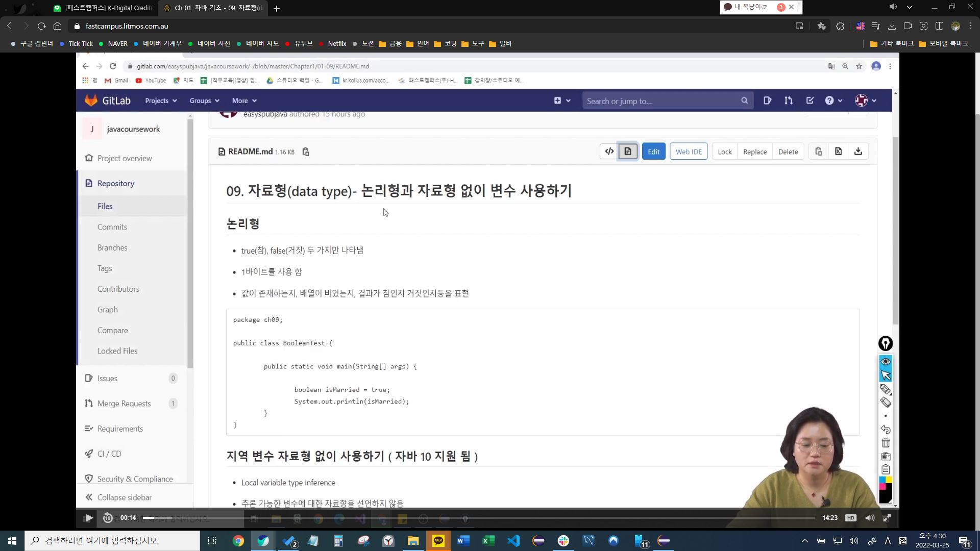The width and height of the screenshot is (980, 551).
Task: Click the trash icon in drawing toolbar
Action: click(886, 443)
